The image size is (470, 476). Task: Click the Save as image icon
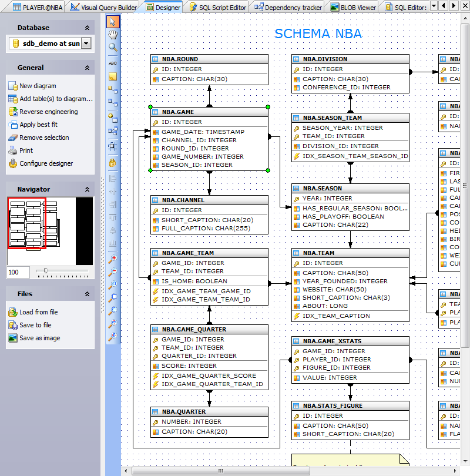tap(13, 338)
